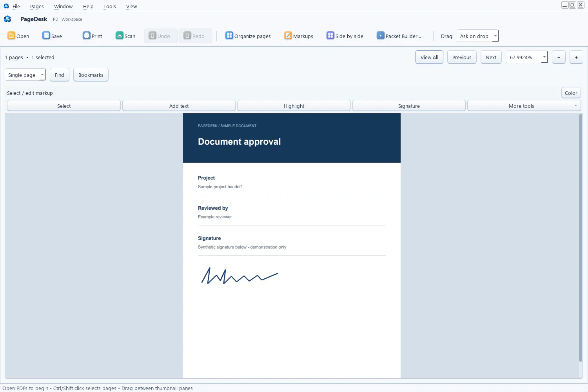Activate the Highlight tool
The width and height of the screenshot is (588, 392).
pos(294,106)
